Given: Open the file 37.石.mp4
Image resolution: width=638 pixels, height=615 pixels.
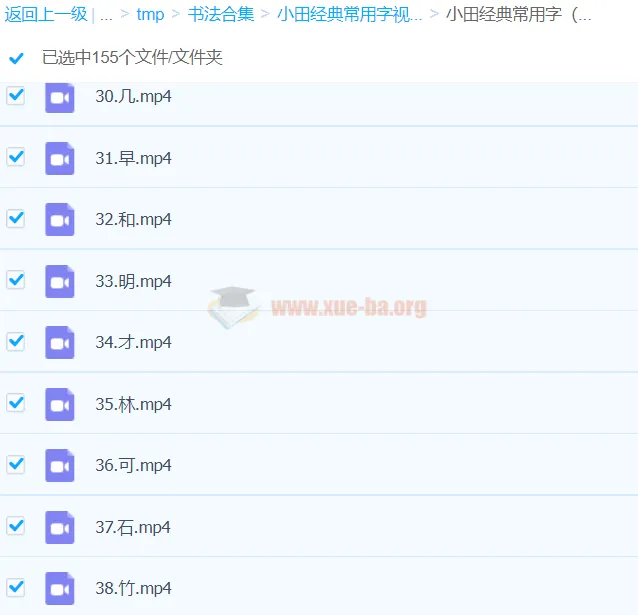Looking at the screenshot, I should pyautogui.click(x=133, y=527).
